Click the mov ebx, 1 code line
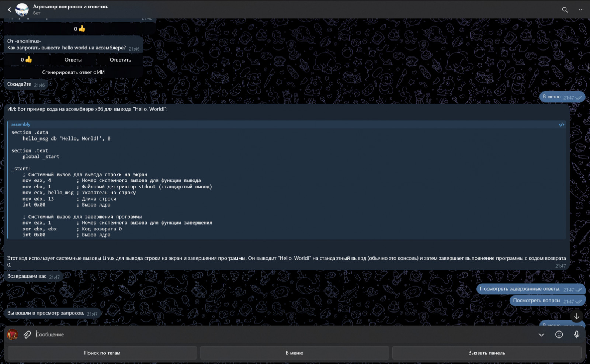Screen dimensions: 590x364 [x=117, y=187]
